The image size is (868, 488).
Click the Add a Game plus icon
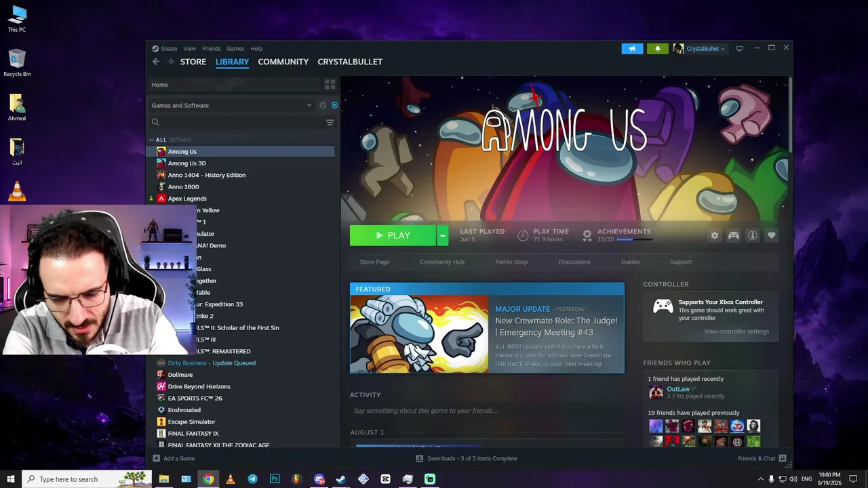(x=156, y=458)
